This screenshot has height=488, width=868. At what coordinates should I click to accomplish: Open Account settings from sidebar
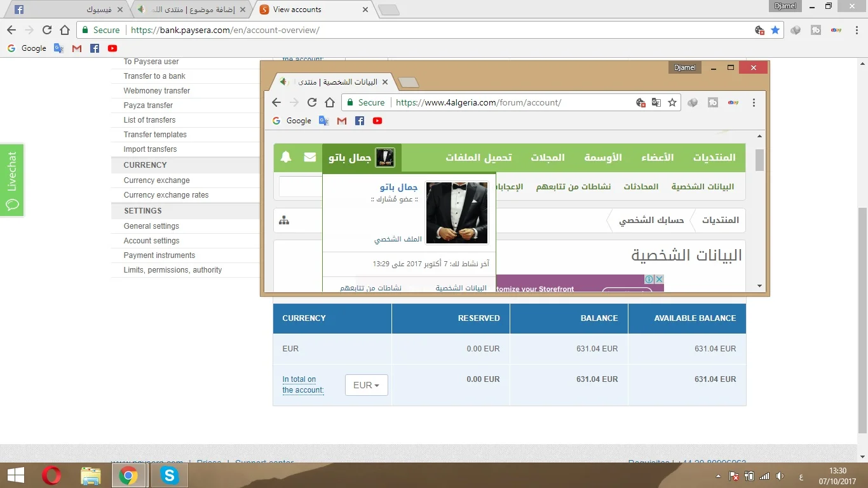151,241
